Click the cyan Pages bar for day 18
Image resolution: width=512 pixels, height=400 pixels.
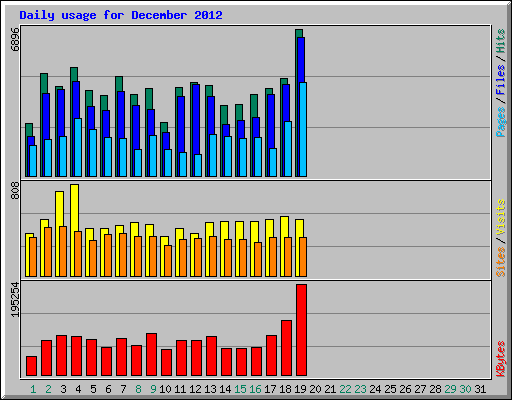pos(288,149)
